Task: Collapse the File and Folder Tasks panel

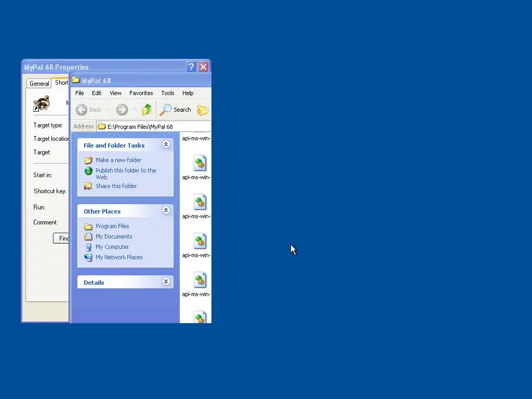Action: (x=166, y=144)
